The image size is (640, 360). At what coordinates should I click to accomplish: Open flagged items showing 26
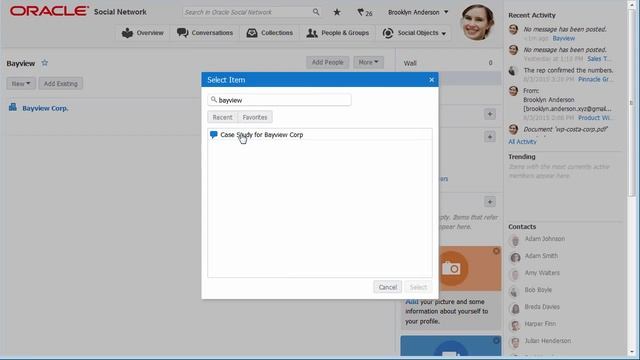[x=364, y=13]
